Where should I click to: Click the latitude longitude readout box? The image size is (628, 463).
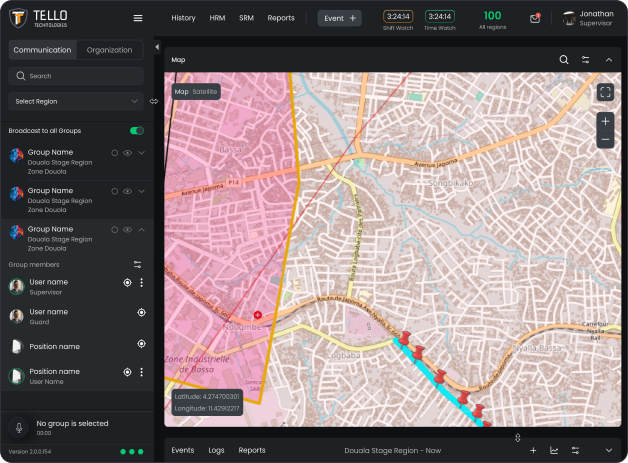pos(207,403)
